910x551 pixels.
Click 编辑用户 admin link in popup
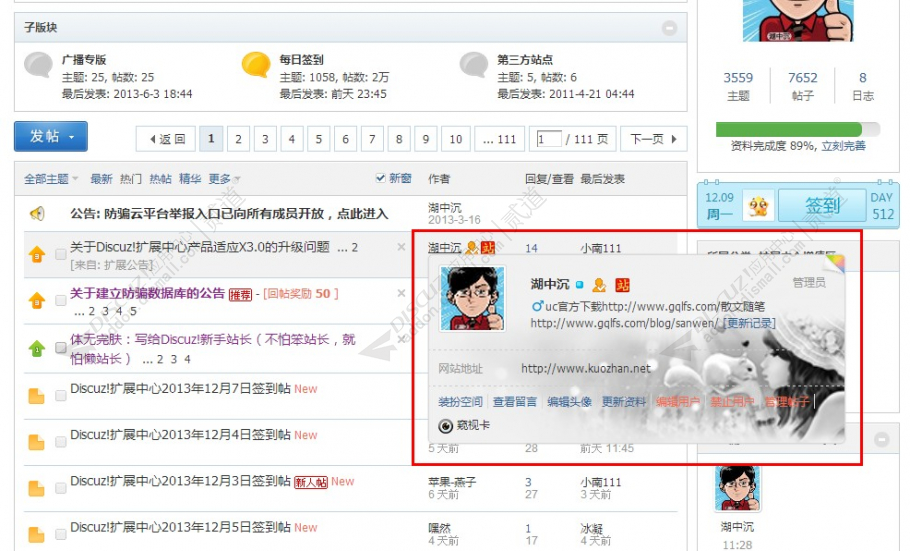(678, 402)
